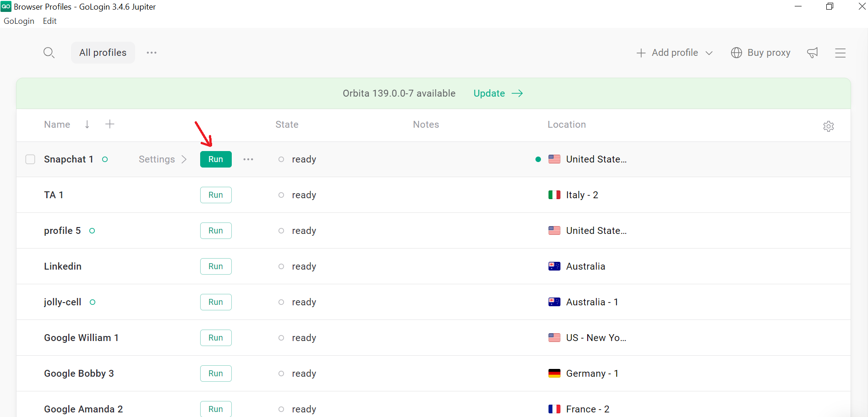Click the Name column header
868x417 pixels.
(x=57, y=125)
